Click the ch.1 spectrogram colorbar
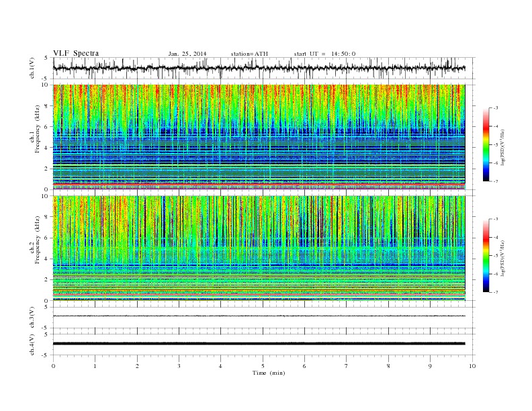532x411 pixels. [486, 144]
